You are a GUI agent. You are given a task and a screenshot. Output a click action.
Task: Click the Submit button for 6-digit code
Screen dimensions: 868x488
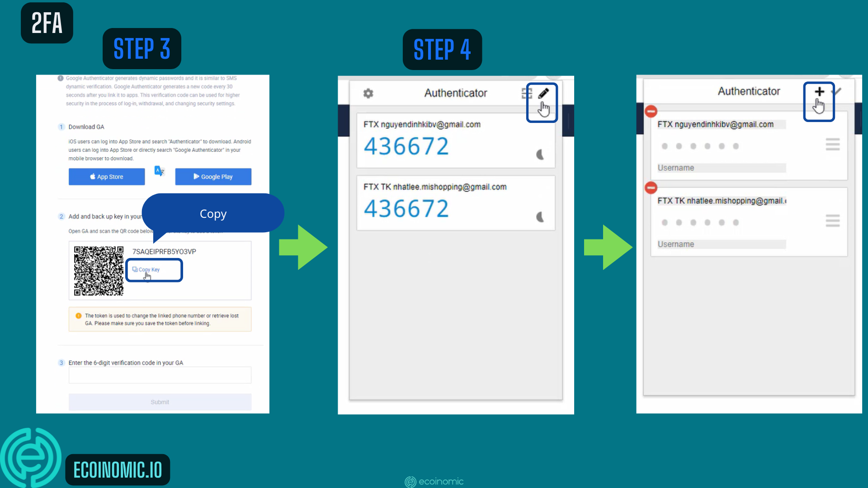tap(160, 402)
